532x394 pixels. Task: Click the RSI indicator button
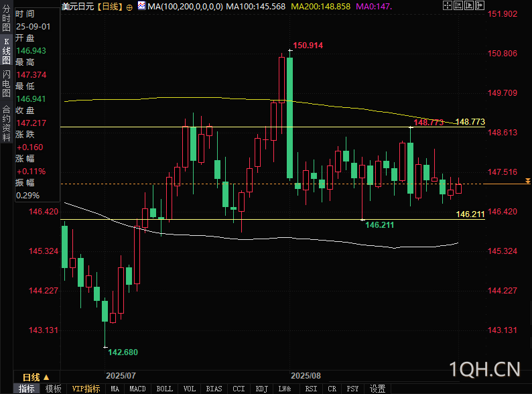pos(311,389)
